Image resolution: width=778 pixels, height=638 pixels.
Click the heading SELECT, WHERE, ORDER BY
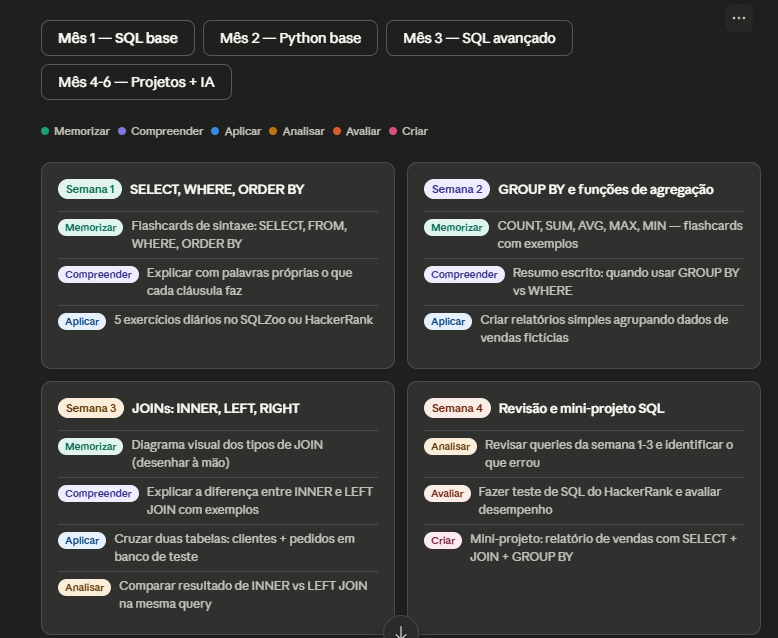point(217,190)
